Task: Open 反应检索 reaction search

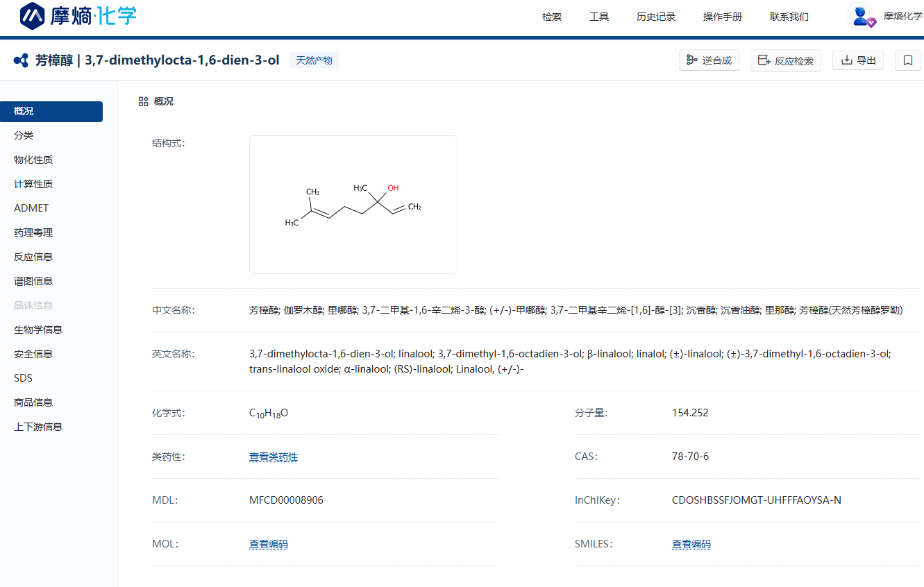Action: tap(785, 60)
